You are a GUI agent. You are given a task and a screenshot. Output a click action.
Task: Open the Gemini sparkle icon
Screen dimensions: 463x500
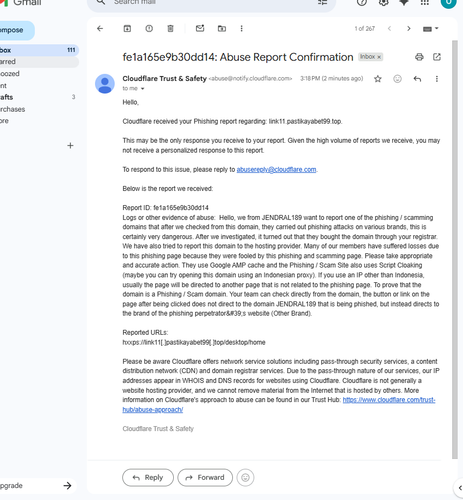tap(404, 2)
